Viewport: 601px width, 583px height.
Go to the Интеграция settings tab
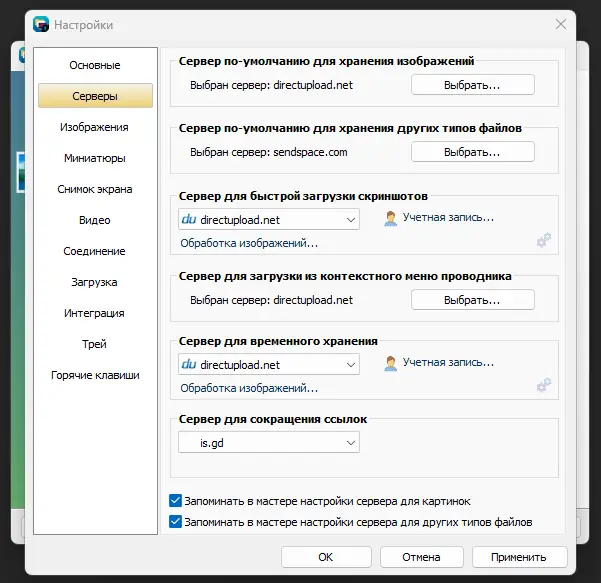95,313
